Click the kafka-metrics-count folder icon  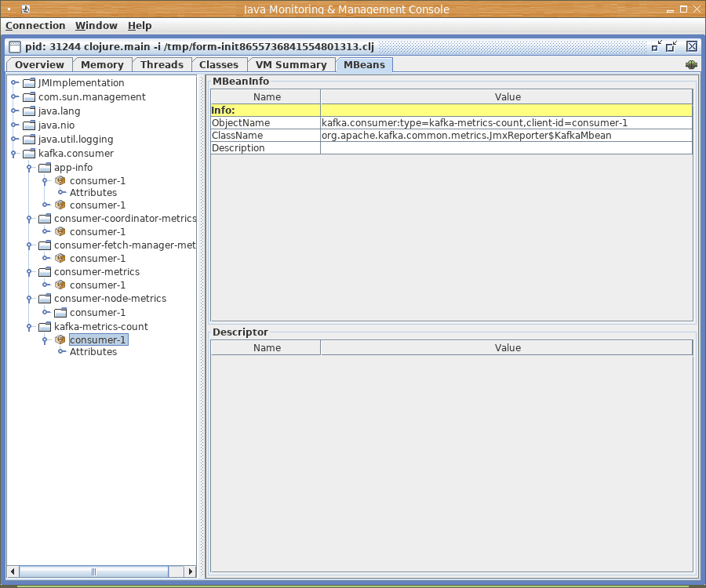tap(45, 327)
